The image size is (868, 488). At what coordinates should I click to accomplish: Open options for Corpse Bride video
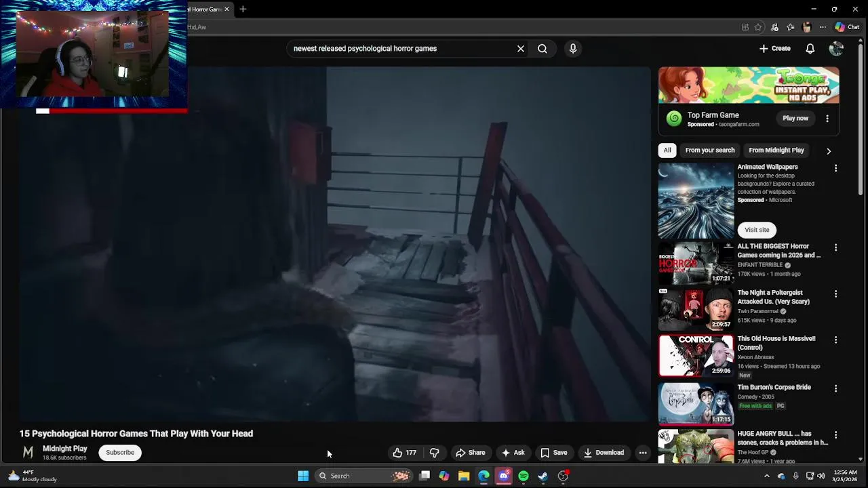coord(835,389)
